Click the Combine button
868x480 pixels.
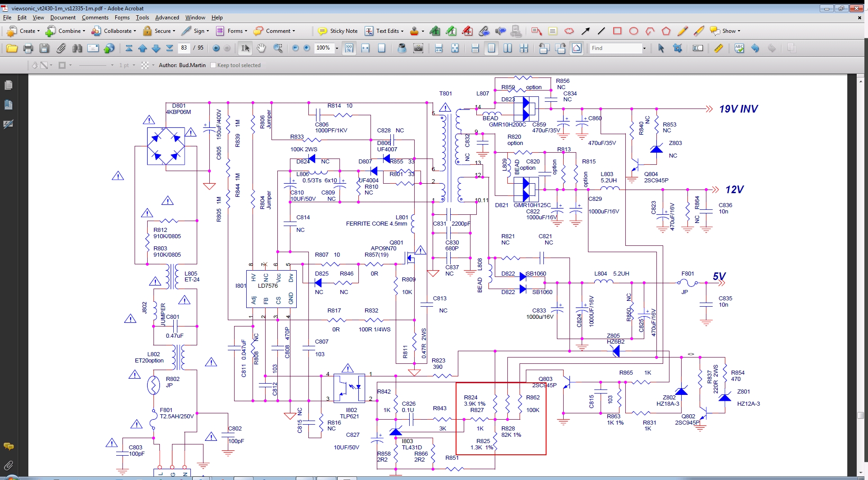pos(65,31)
